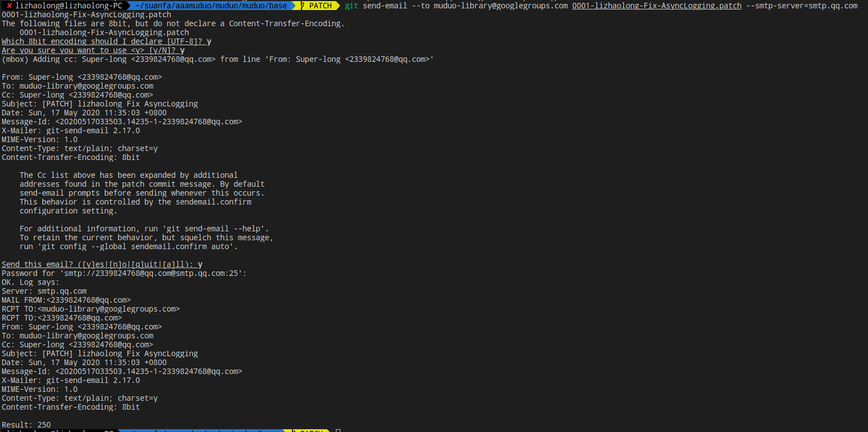Click the 'Send this email?' confirmation prompt
The height and width of the screenshot is (432, 868).
(x=102, y=264)
